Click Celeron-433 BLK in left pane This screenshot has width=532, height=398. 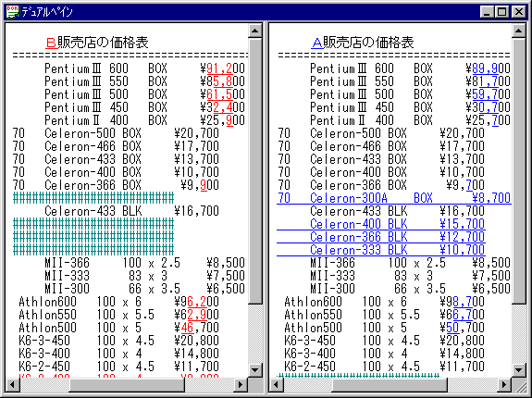tap(93, 211)
